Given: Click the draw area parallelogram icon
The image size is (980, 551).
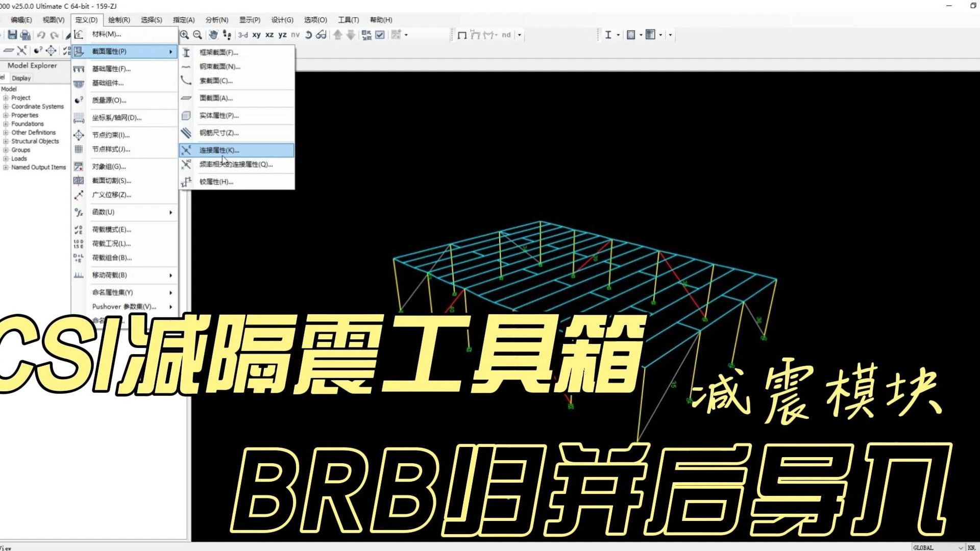Looking at the screenshot, I should click(x=9, y=51).
